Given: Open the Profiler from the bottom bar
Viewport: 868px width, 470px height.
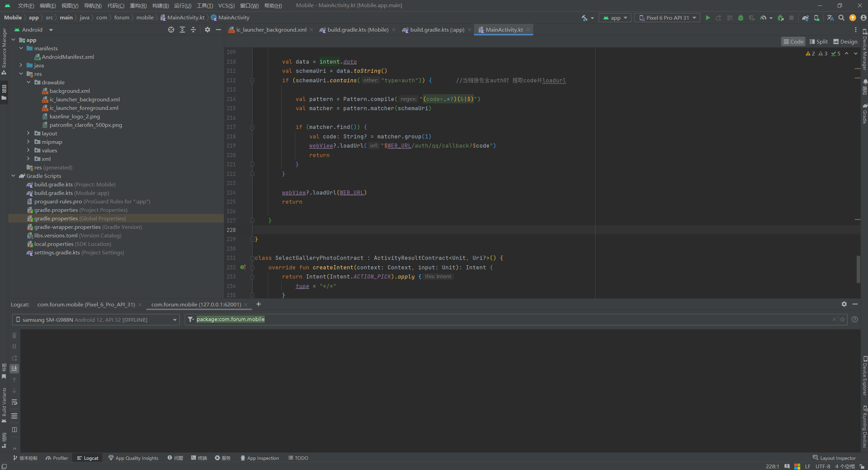Looking at the screenshot, I should (x=56, y=458).
